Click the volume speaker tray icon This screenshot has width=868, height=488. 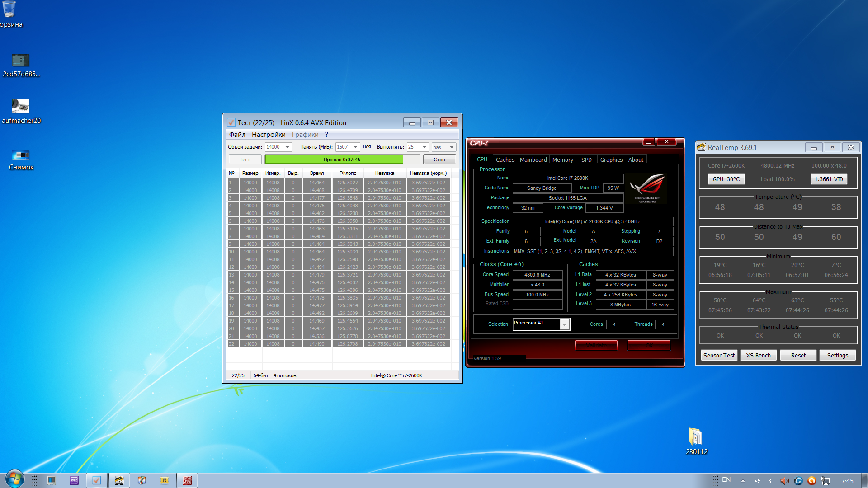coord(784,481)
